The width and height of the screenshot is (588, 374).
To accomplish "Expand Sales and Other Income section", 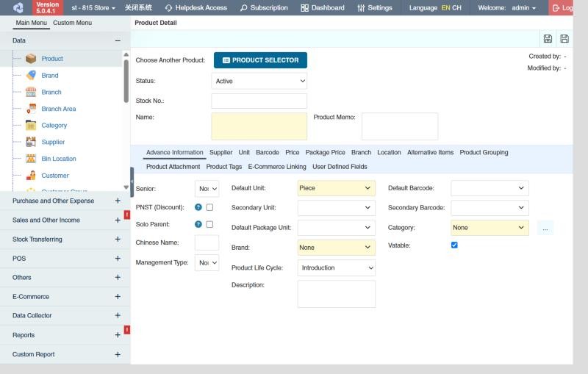I will 118,220.
